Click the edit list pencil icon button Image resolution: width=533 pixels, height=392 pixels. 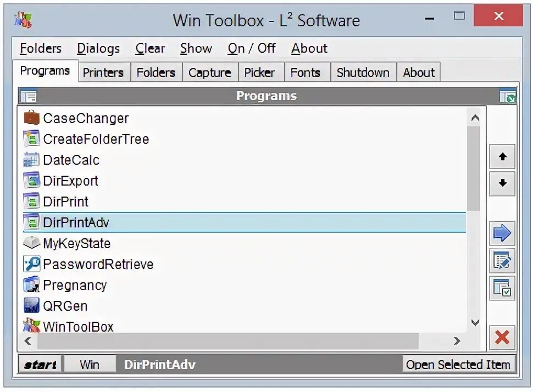click(502, 261)
